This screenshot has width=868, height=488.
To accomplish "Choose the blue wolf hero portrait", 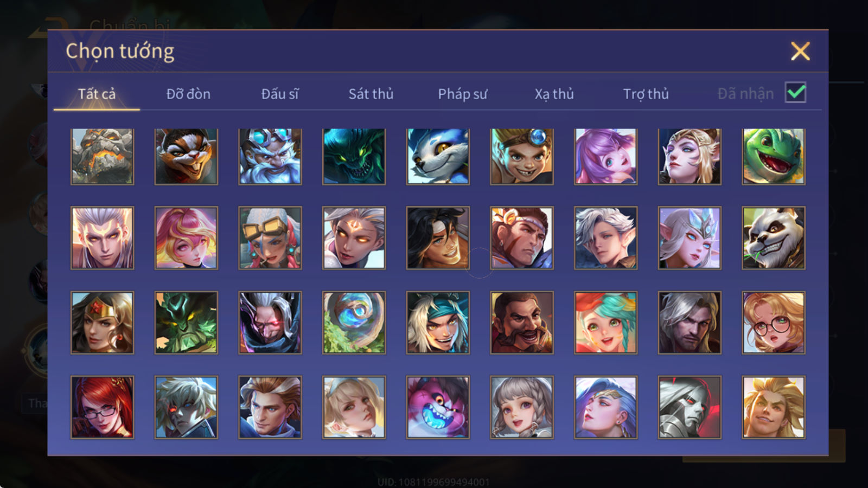I will tap(438, 157).
